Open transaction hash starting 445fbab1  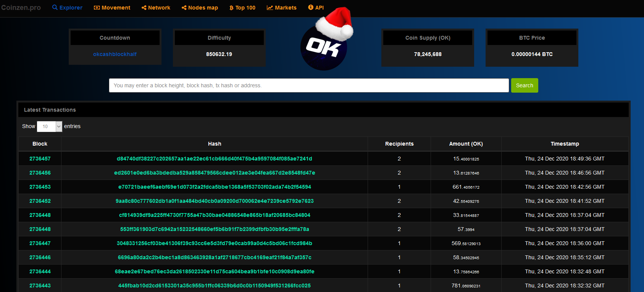pos(215,286)
